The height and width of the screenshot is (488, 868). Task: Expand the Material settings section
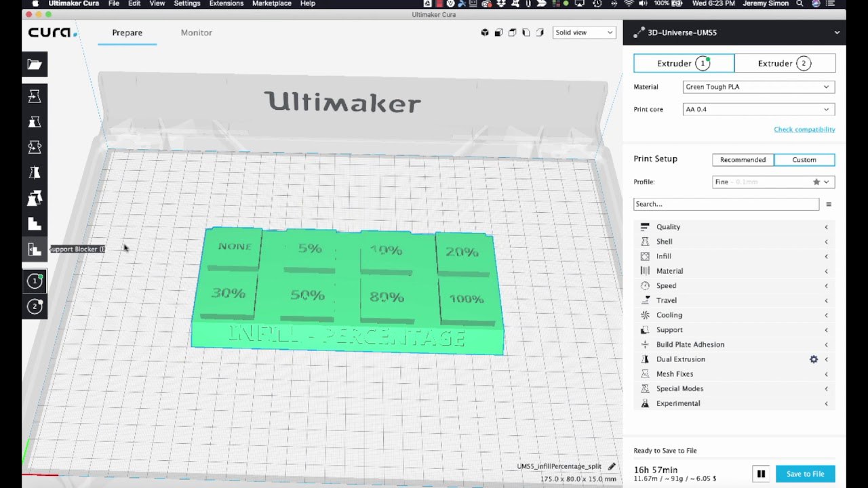(x=734, y=271)
